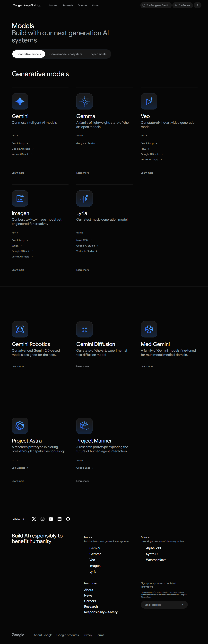Viewport: 208px width, 644px height.
Task: Select the Experiments tab
Action: (98, 54)
